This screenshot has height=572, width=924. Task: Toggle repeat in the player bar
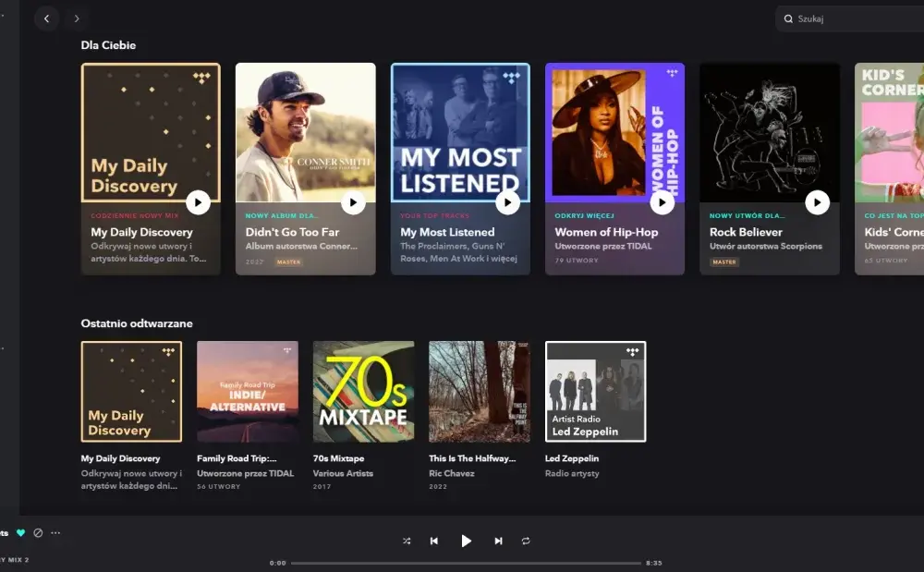[x=526, y=541]
